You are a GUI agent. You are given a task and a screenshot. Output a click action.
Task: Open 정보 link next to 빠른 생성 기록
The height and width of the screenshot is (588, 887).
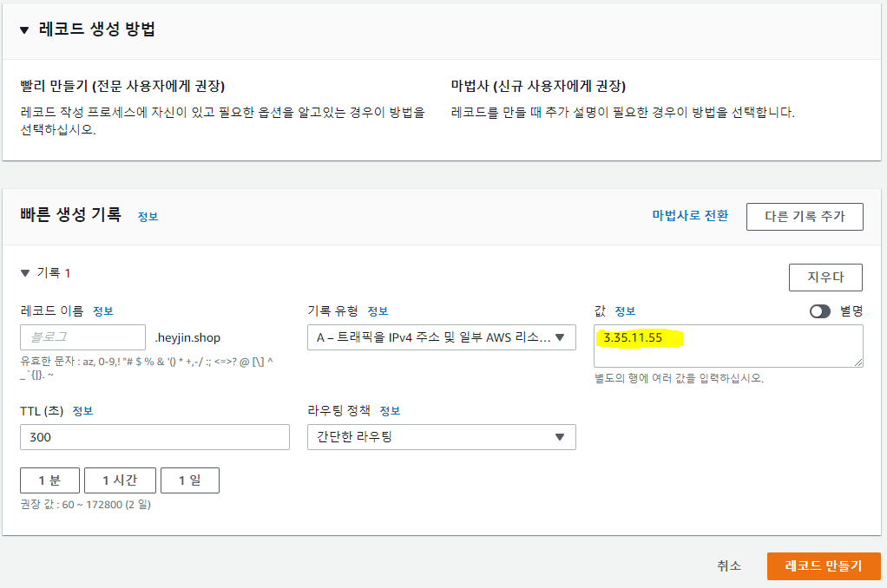pos(148,217)
